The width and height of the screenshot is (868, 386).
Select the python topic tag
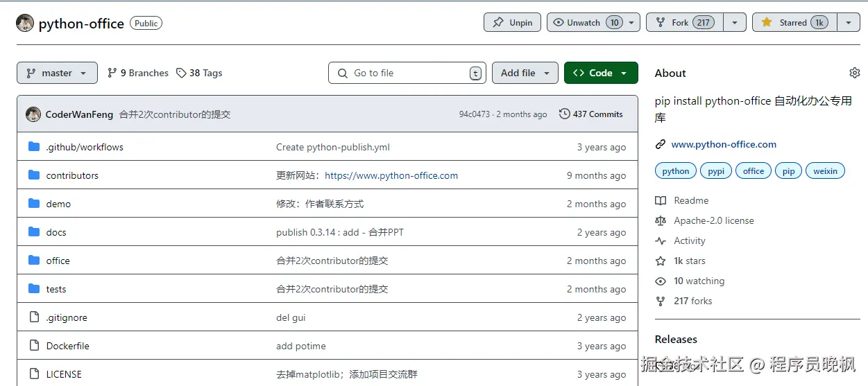coord(676,170)
